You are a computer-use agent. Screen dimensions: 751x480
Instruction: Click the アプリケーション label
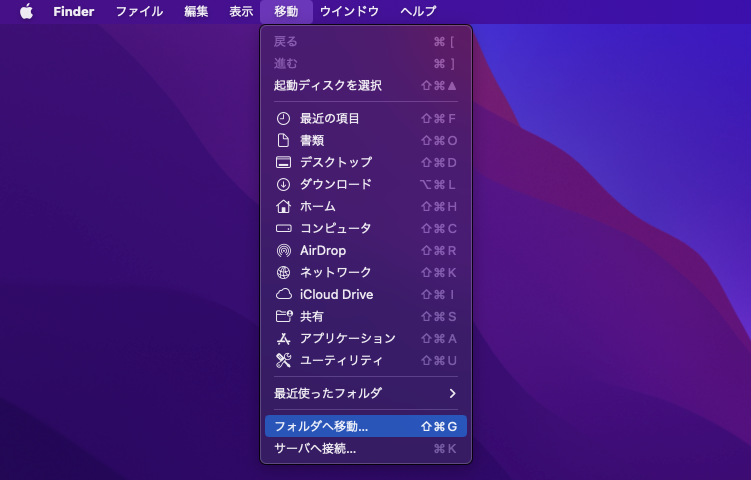[348, 339]
